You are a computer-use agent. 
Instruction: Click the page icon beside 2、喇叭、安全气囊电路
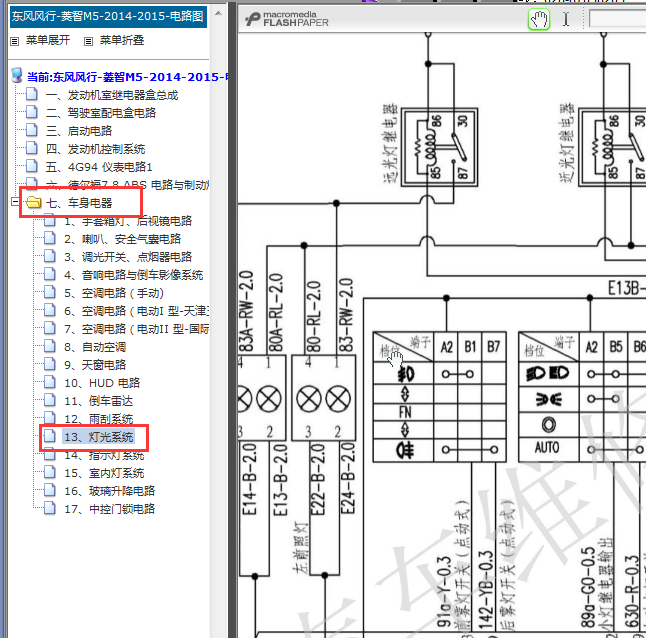click(x=50, y=238)
